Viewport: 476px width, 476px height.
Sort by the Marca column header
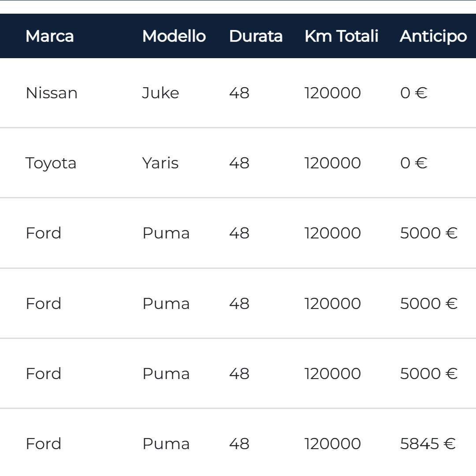tap(49, 36)
